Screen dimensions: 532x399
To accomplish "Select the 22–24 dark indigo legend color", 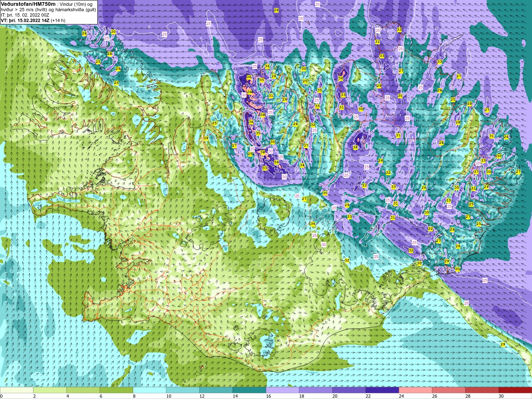I will [x=382, y=390].
